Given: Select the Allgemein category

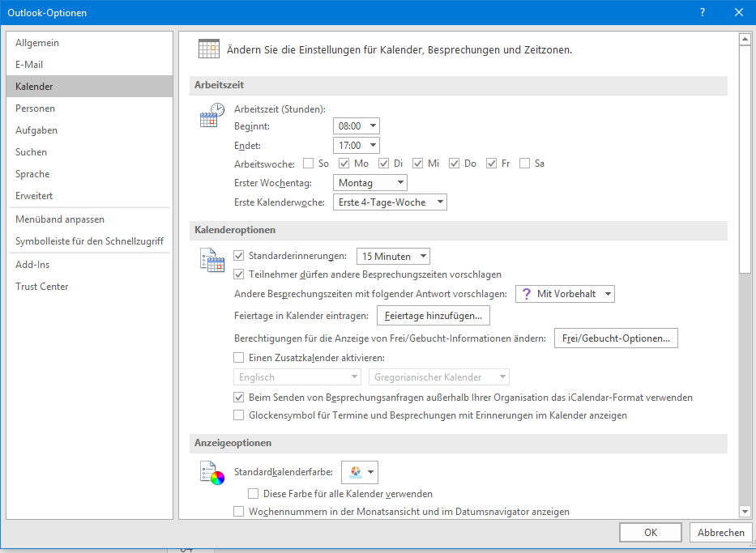Looking at the screenshot, I should (x=90, y=42).
